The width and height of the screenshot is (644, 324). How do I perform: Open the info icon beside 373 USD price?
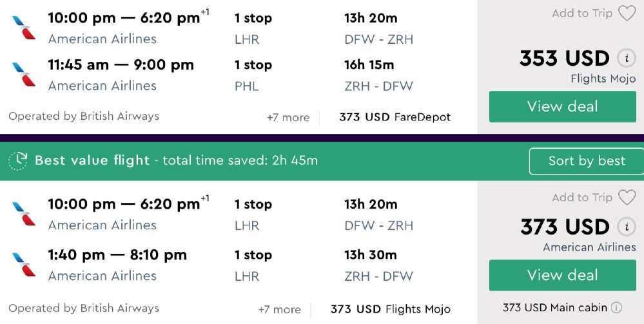coord(625,227)
